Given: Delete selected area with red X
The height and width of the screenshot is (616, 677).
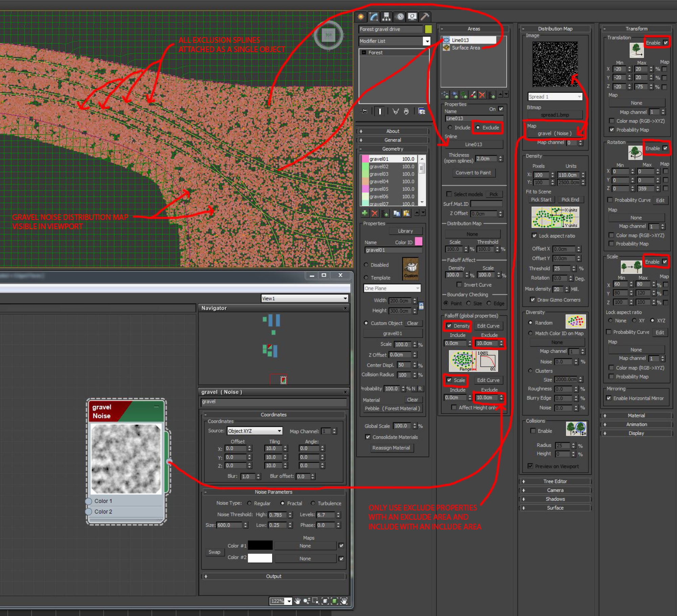Looking at the screenshot, I should click(x=482, y=95).
